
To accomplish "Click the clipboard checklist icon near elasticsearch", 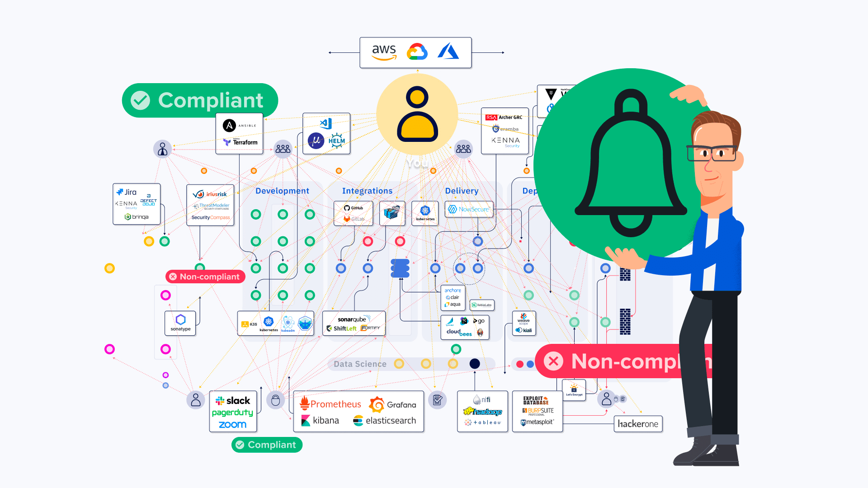I will [x=437, y=400].
